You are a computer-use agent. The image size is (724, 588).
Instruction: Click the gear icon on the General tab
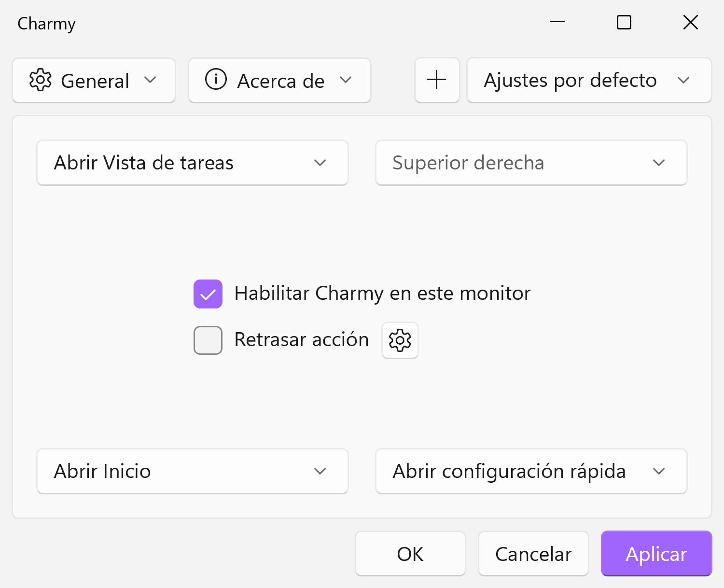[41, 81]
